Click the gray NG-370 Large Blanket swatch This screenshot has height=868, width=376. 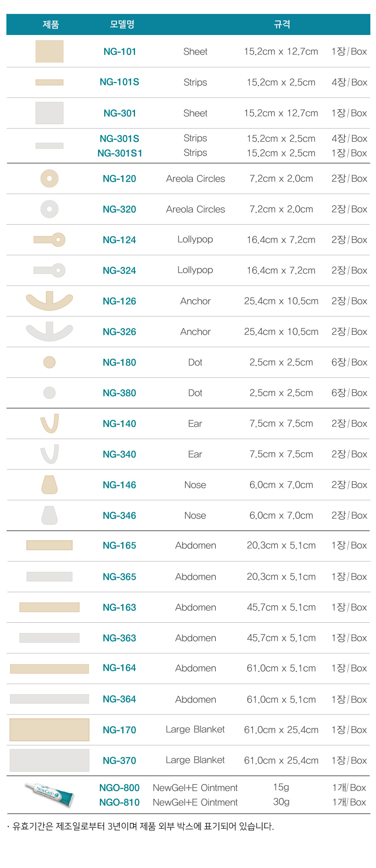pyautogui.click(x=49, y=760)
